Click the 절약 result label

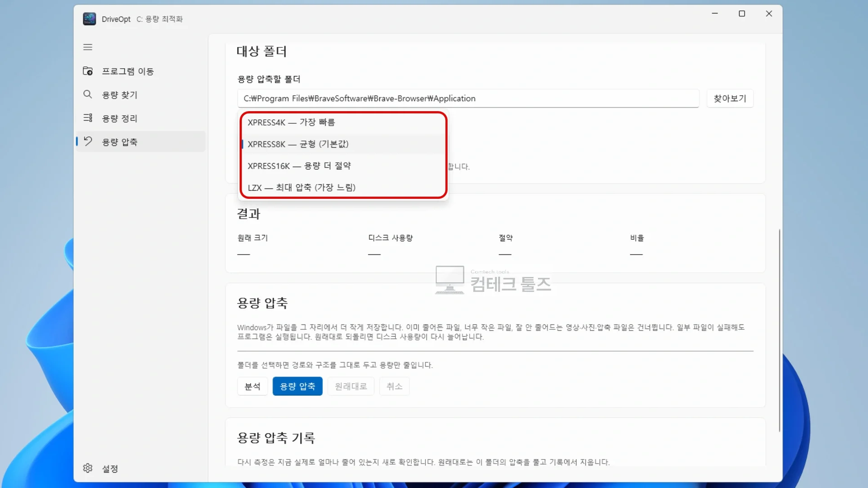[505, 238]
